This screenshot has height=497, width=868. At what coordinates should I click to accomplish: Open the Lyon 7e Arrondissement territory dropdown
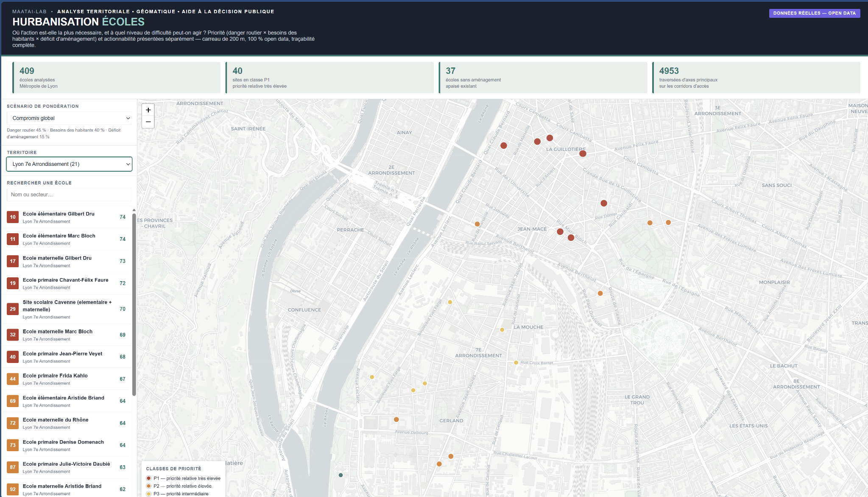pyautogui.click(x=69, y=164)
